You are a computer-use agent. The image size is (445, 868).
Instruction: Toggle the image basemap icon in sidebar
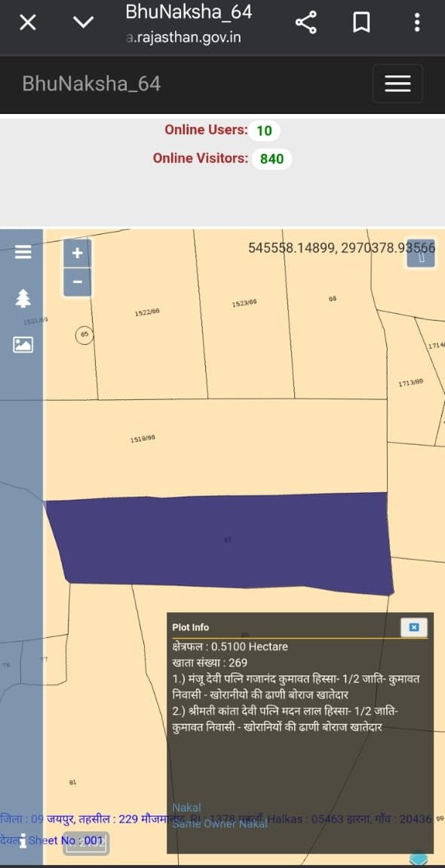coord(23,344)
